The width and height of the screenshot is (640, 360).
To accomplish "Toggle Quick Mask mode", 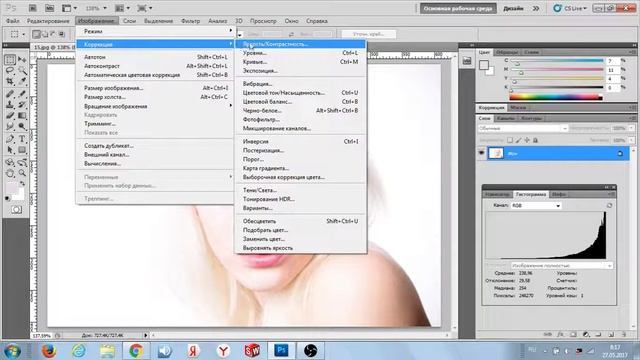I will tap(16, 210).
